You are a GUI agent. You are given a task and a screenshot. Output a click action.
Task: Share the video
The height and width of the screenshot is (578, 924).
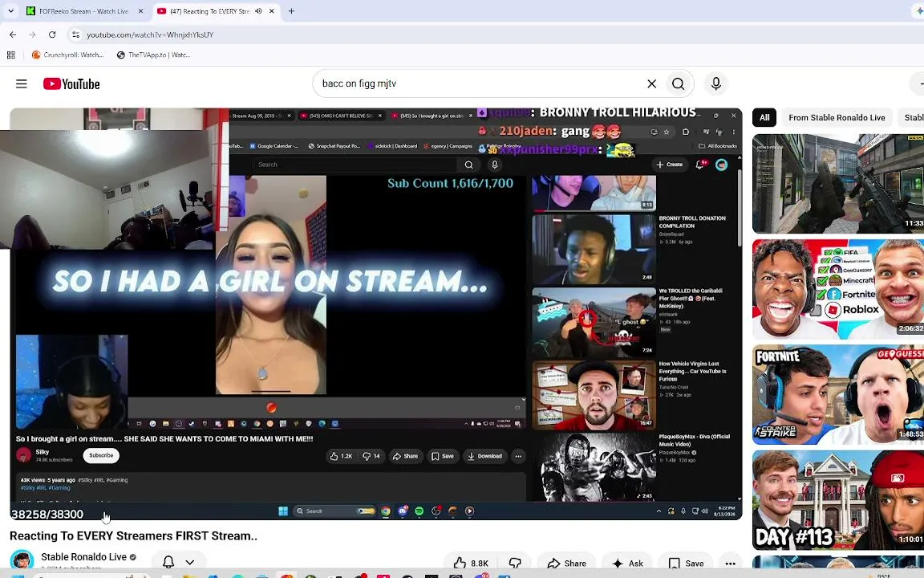click(567, 564)
